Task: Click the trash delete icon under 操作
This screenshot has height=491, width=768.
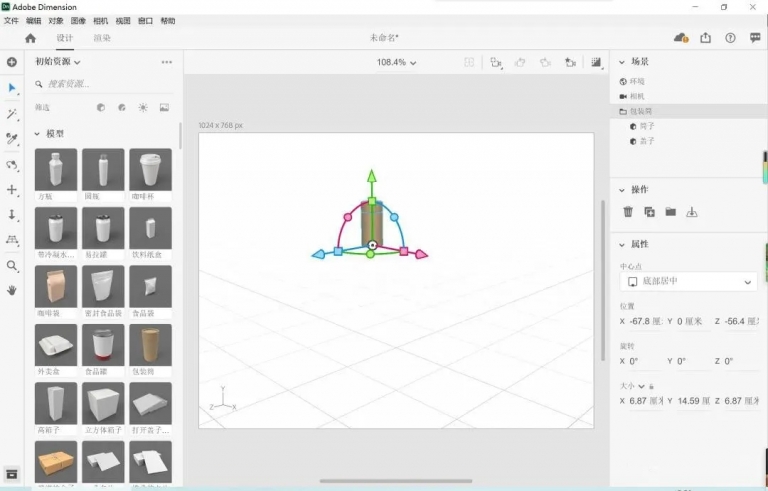Action: [628, 212]
